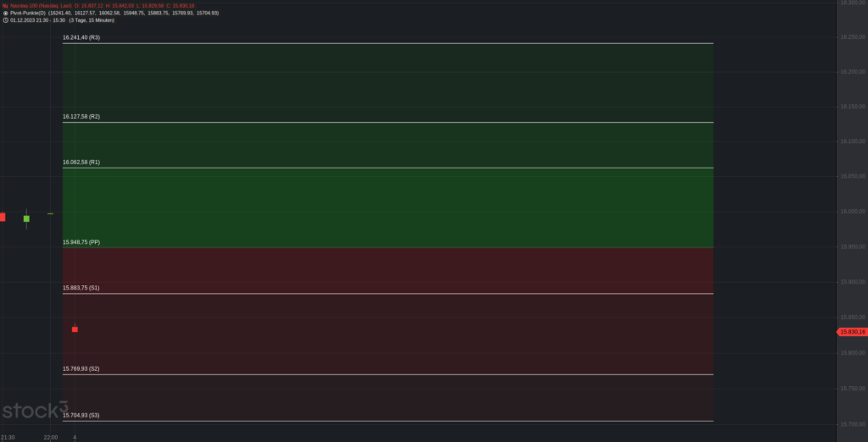868x442 pixels.
Task: Click the red 15.830,16 current price tag
Action: click(x=851, y=332)
